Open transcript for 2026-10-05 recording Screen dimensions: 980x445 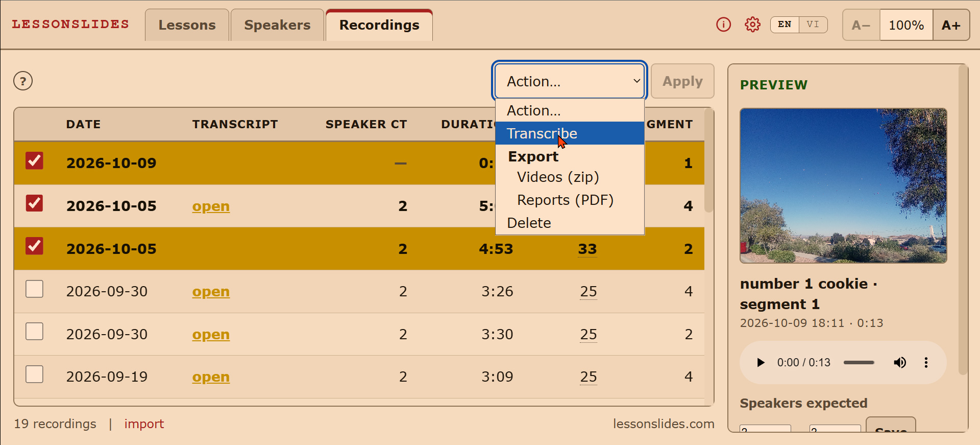[211, 206]
